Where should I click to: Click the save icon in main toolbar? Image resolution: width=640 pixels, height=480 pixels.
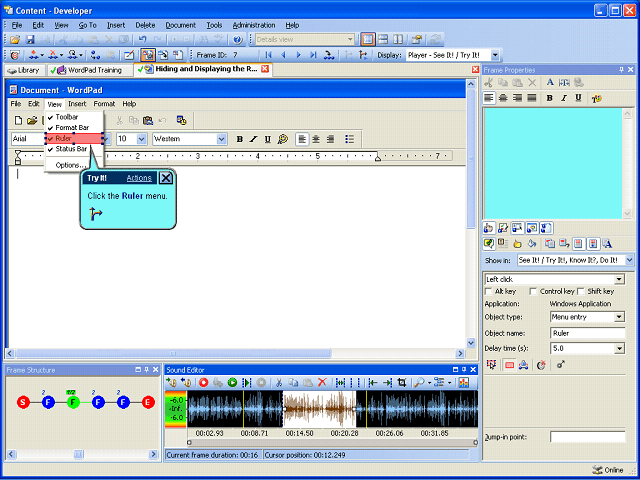[x=30, y=40]
